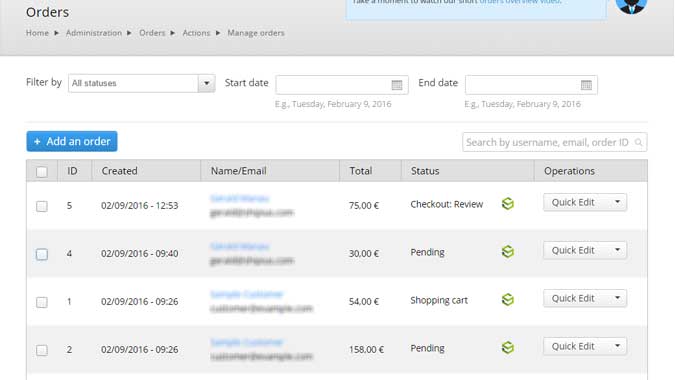Go to Home breadcrumb
Image resolution: width=675 pixels, height=380 pixels.
pos(37,33)
